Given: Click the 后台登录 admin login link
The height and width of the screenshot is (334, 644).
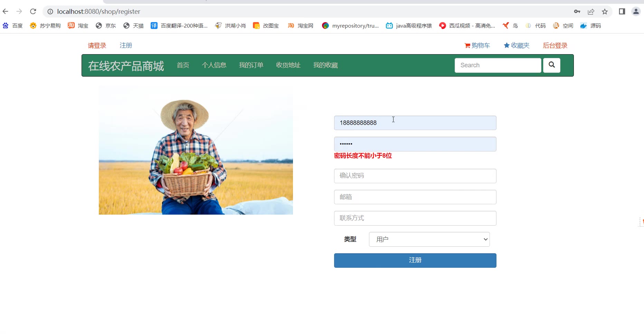Looking at the screenshot, I should point(555,46).
